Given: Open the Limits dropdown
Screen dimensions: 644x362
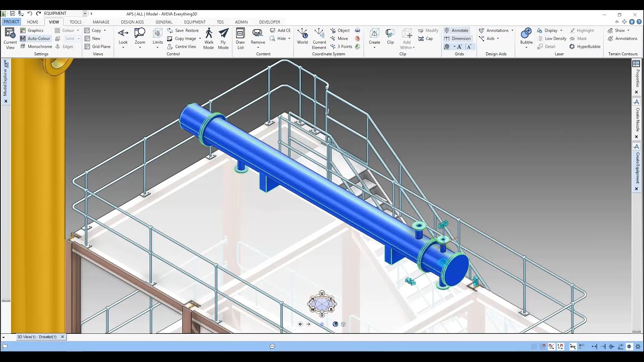Looking at the screenshot, I should click(157, 38).
